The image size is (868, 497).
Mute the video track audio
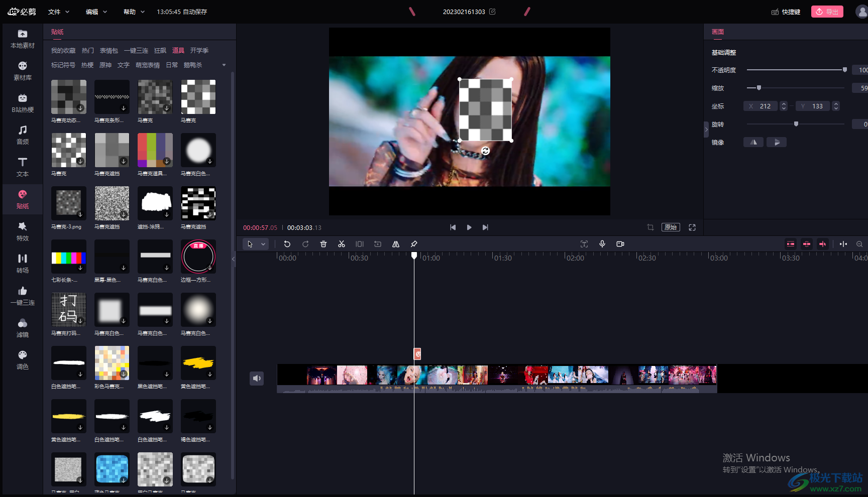pyautogui.click(x=257, y=378)
